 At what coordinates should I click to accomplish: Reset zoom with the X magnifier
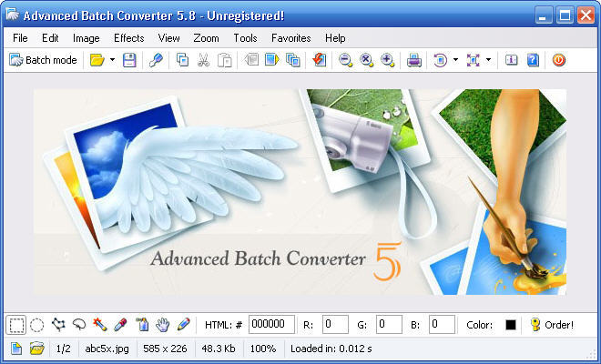(366, 60)
